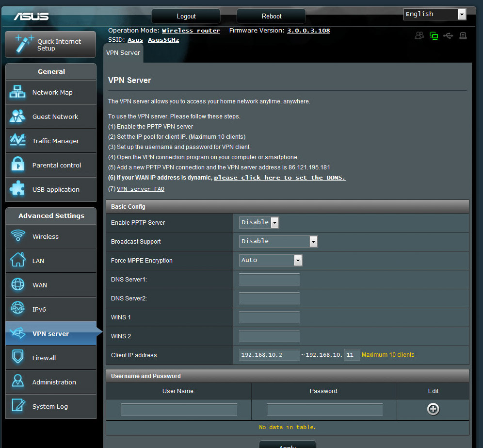Click the Logout button

click(186, 16)
